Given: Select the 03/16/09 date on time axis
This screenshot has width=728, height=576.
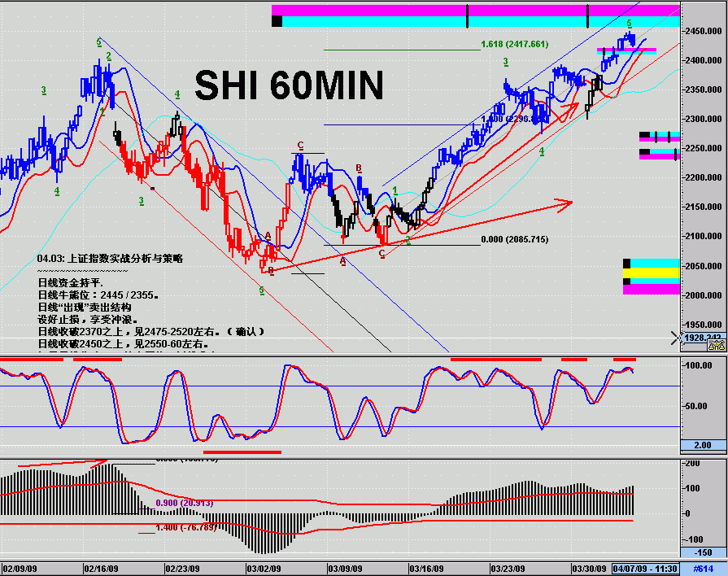Looking at the screenshot, I should pyautogui.click(x=426, y=569).
